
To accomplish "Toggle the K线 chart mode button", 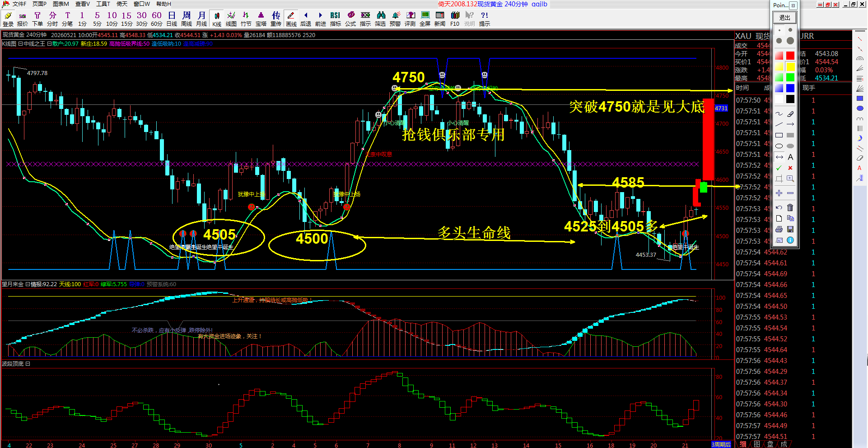I will pyautogui.click(x=217, y=19).
